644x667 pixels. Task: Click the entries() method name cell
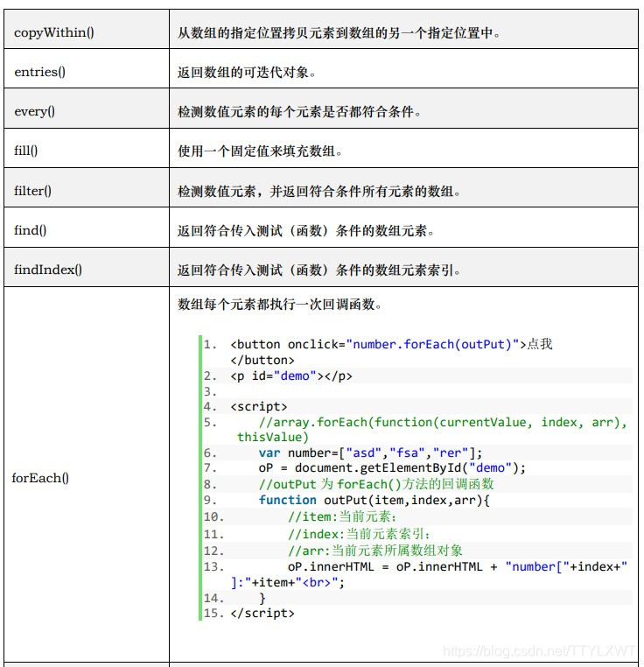pos(87,68)
